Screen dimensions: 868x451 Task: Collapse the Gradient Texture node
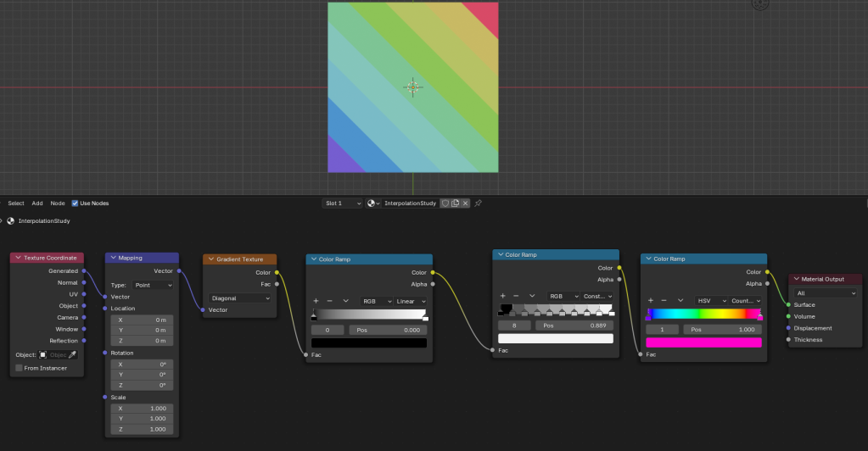210,259
